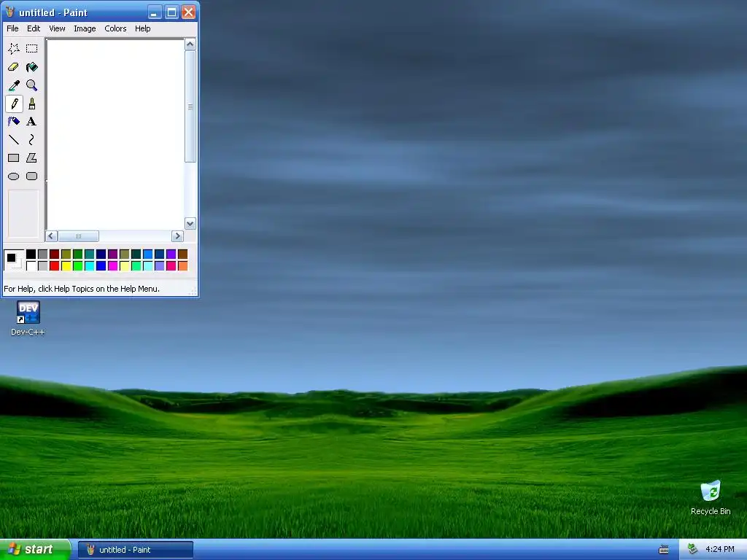Click the vertical scrollbar down arrow
Viewport: 747px width, 560px height.
(x=190, y=223)
